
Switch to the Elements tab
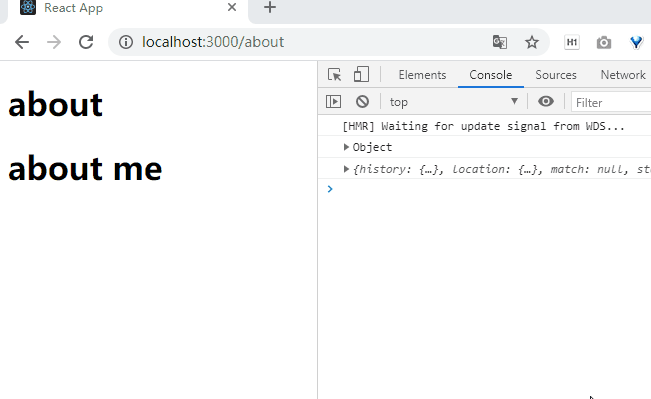point(422,75)
